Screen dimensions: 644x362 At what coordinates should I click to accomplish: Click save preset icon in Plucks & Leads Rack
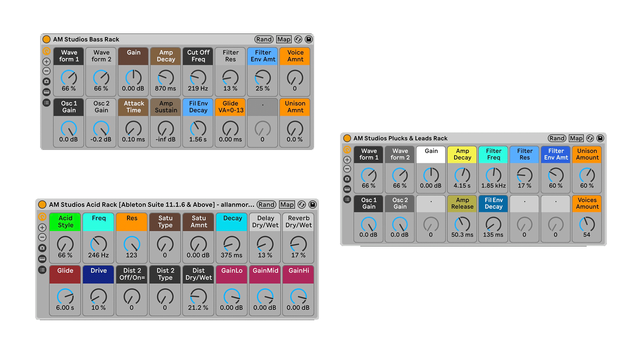click(600, 138)
